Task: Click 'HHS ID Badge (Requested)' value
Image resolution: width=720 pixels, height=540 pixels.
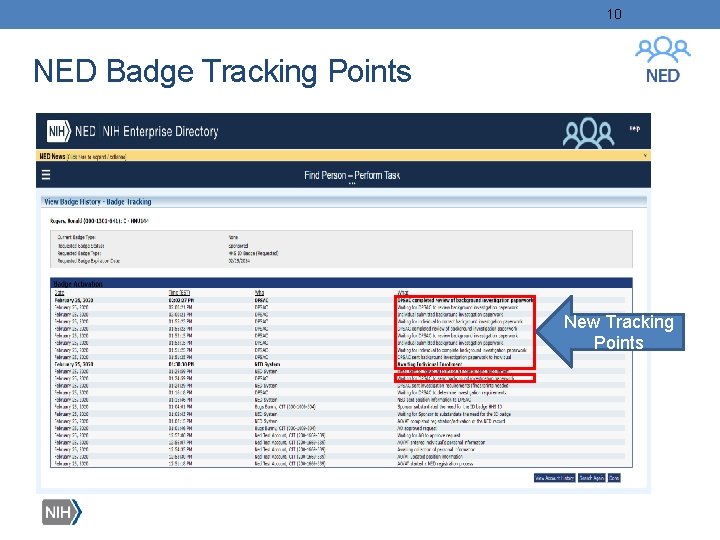Action: click(x=253, y=253)
